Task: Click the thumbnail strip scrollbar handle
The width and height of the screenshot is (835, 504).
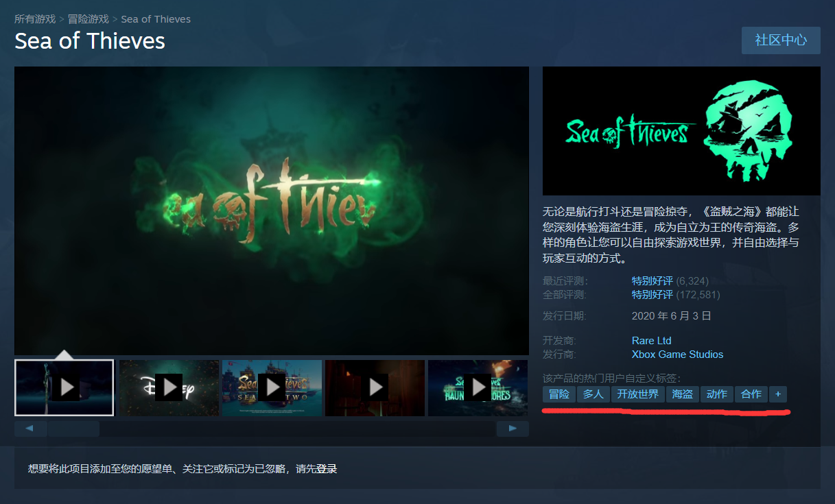Action: 73,429
